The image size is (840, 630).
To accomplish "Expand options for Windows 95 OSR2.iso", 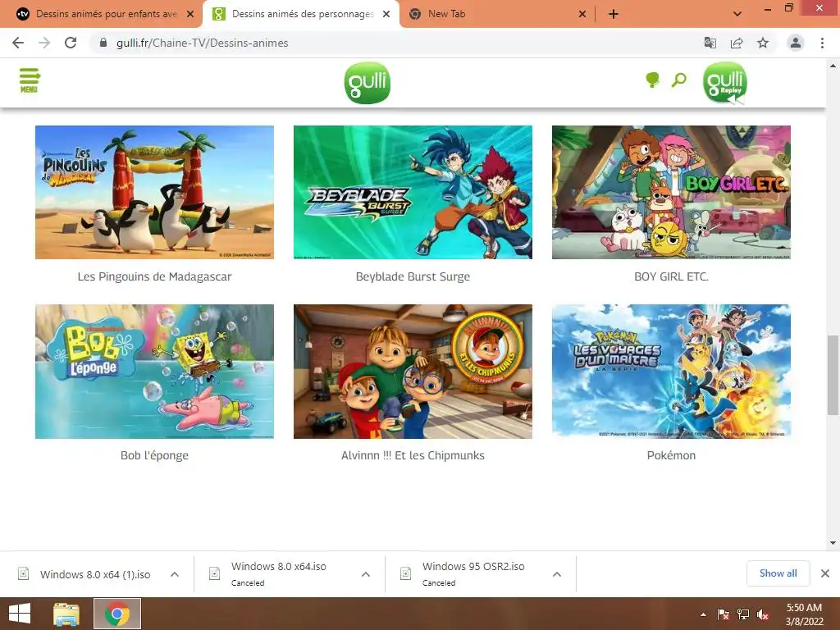I will 557,574.
